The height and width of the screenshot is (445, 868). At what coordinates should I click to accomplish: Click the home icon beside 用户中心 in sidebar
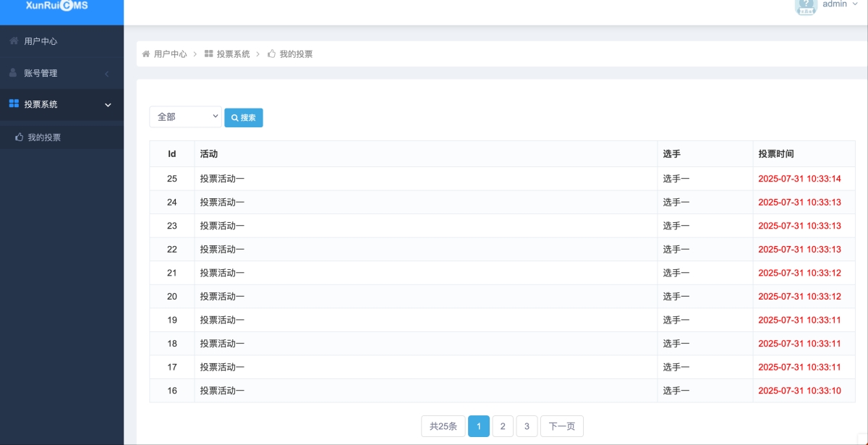[14, 41]
